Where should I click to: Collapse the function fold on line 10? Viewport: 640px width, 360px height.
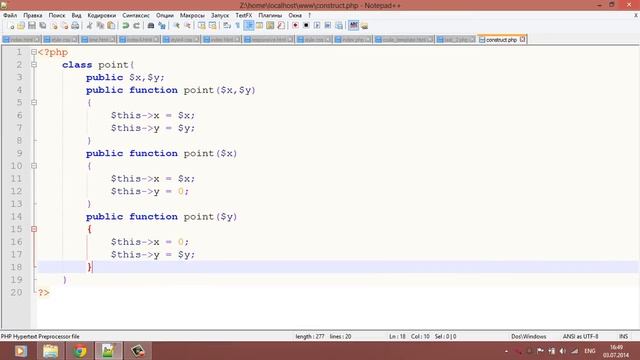click(x=34, y=166)
